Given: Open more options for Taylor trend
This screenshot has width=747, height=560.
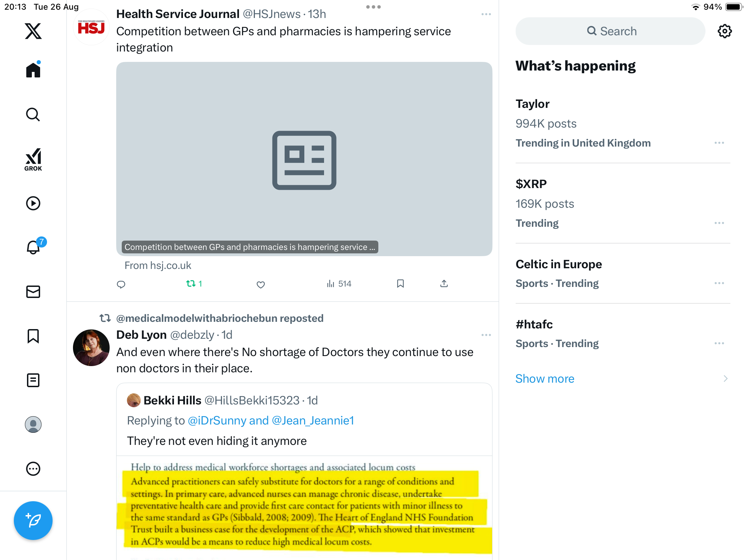Looking at the screenshot, I should 719,143.
